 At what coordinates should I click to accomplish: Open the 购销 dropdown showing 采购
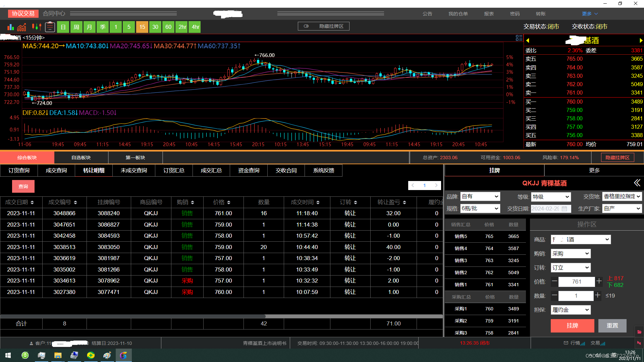pyautogui.click(x=571, y=254)
